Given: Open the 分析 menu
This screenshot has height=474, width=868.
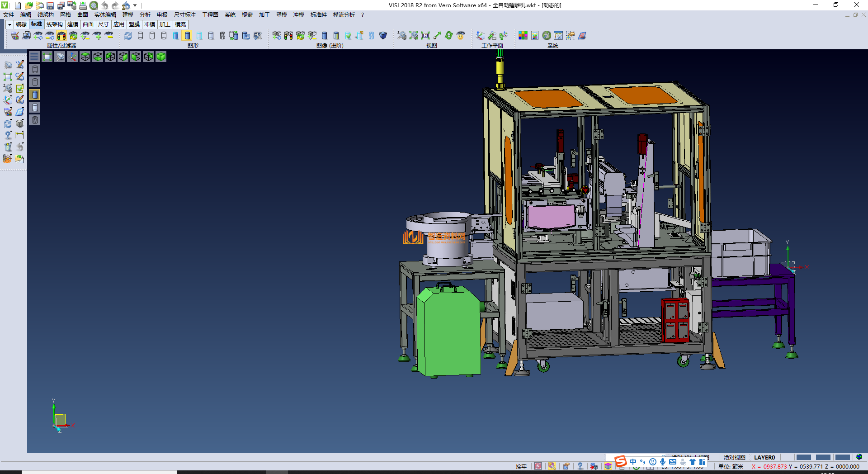Looking at the screenshot, I should pyautogui.click(x=145, y=15).
